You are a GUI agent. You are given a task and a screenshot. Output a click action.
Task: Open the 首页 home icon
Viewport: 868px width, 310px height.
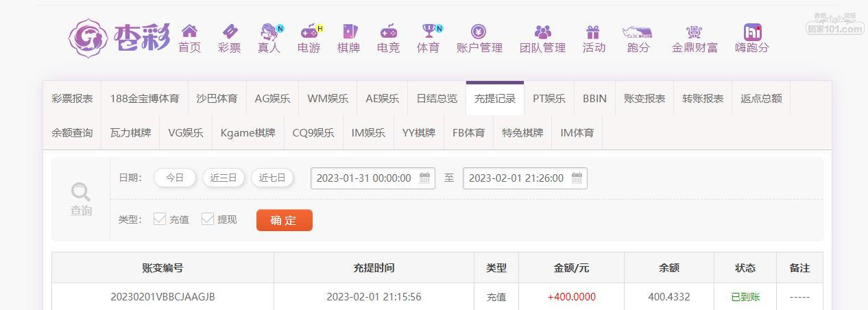[x=189, y=31]
